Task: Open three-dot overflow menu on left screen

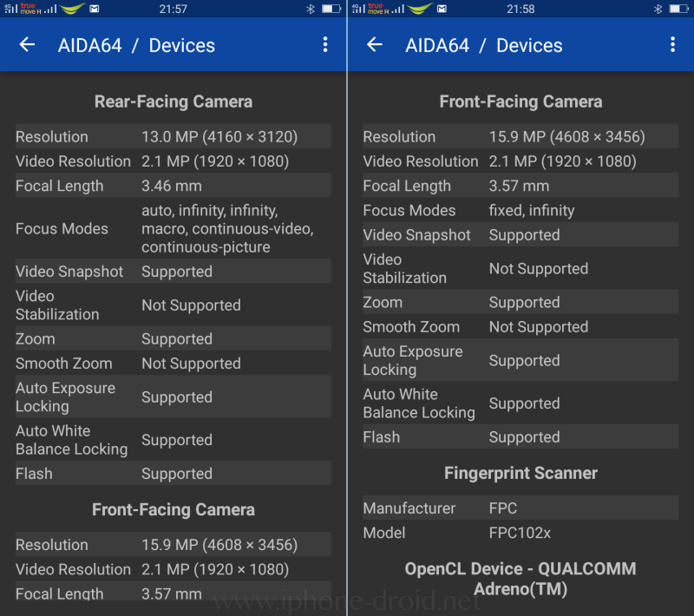Action: [x=325, y=45]
